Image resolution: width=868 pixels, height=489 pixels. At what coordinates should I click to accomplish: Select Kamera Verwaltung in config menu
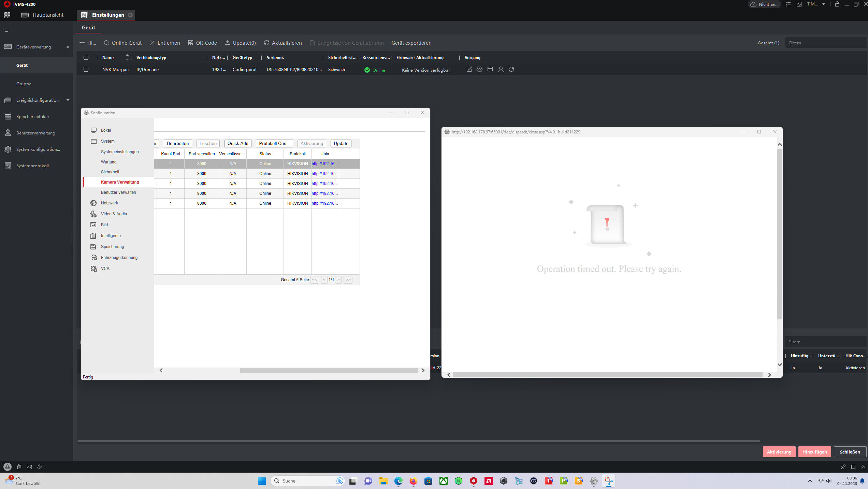tap(120, 182)
